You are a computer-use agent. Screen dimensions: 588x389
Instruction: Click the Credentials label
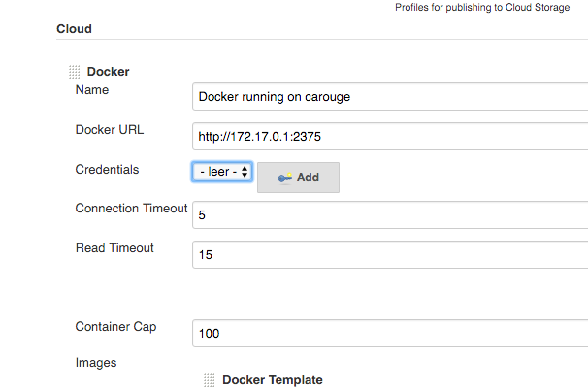tap(107, 170)
